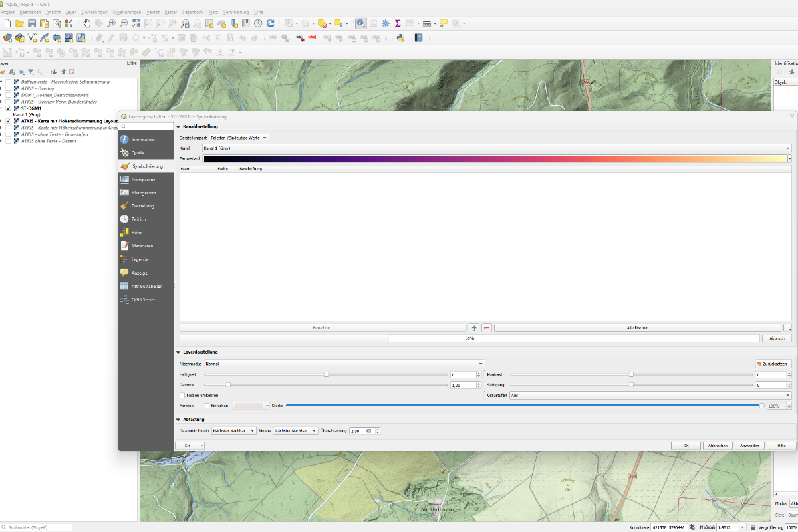Select the Pan Map tool
This screenshot has height=532, width=798.
[87, 23]
